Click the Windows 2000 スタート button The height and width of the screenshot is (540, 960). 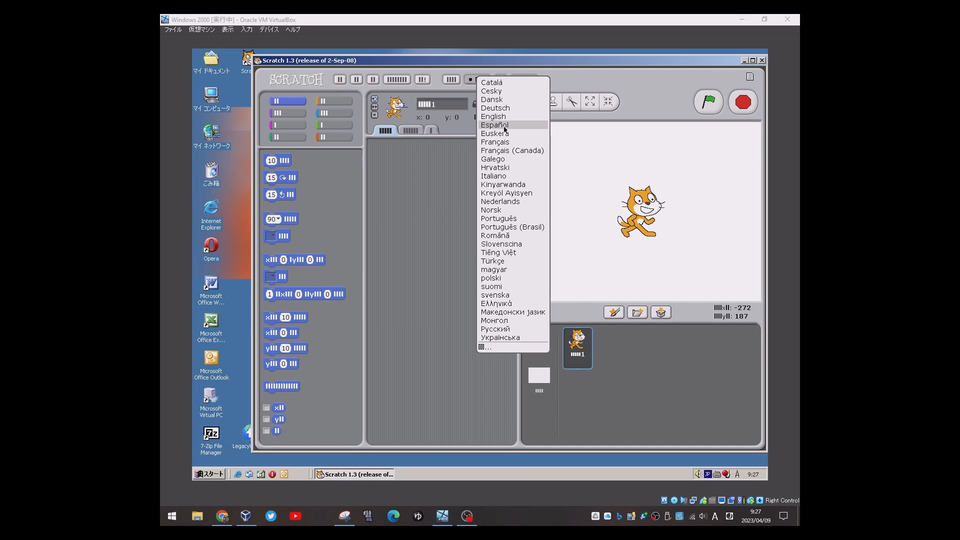click(209, 474)
